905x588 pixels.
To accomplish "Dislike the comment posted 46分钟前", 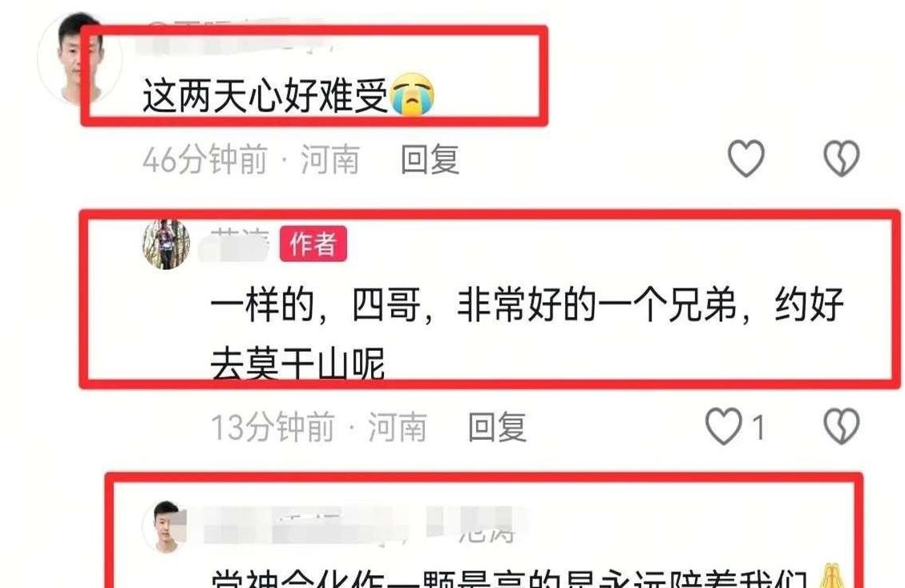I will [841, 158].
